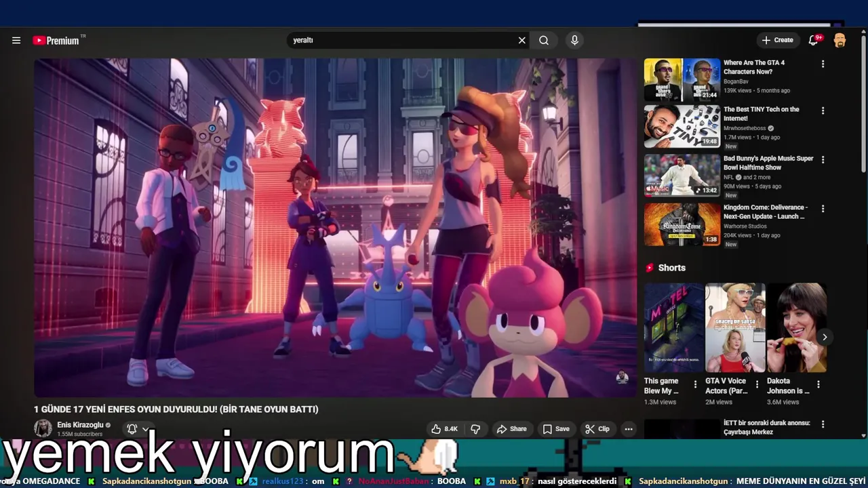Play The Best TINY Tech thumbnail

pyautogui.click(x=682, y=126)
